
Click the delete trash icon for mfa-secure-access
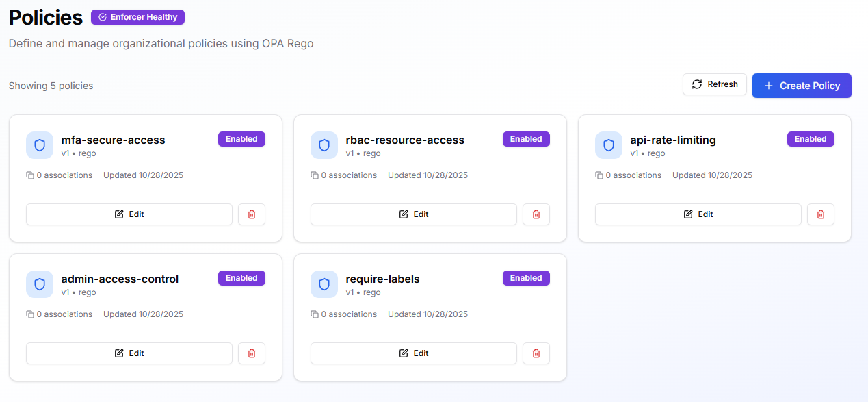coord(251,214)
